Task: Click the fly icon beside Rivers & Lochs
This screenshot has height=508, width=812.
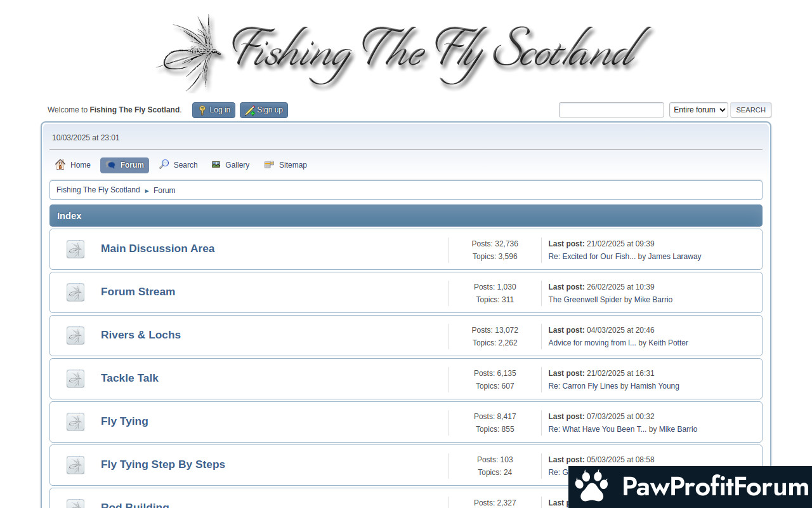Action: click(x=75, y=335)
